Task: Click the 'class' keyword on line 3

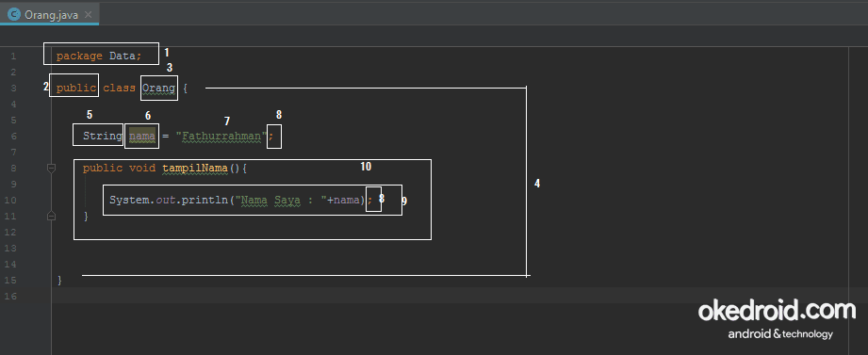Action: [x=119, y=88]
